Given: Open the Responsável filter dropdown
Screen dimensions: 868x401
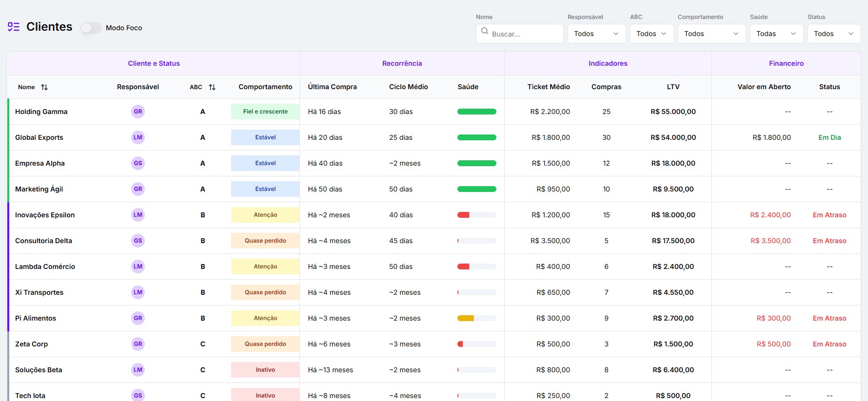Looking at the screenshot, I should pyautogui.click(x=596, y=34).
